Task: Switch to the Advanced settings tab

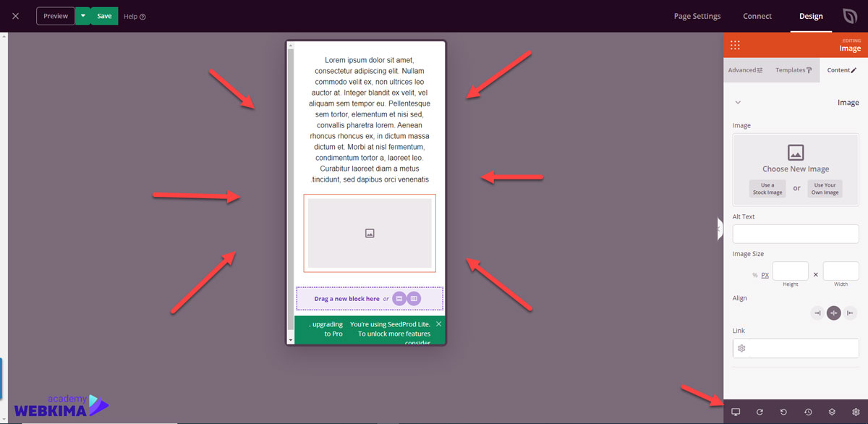Action: 746,70
